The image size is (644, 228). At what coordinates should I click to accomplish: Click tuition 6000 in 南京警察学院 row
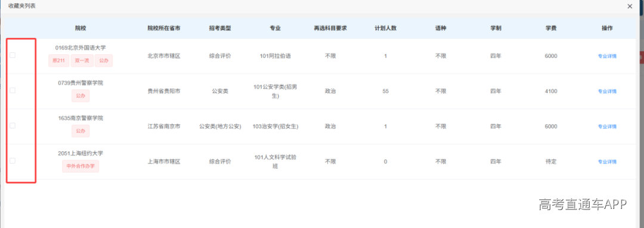coord(551,126)
